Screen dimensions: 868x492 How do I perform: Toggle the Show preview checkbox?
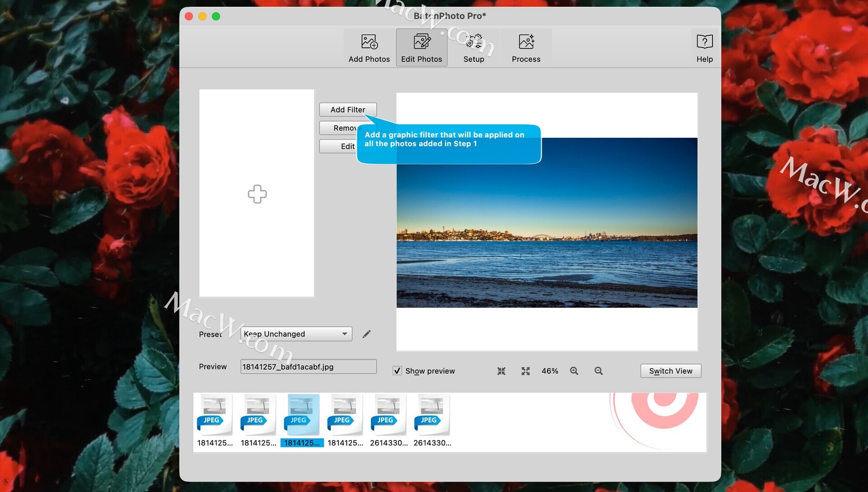pyautogui.click(x=397, y=371)
